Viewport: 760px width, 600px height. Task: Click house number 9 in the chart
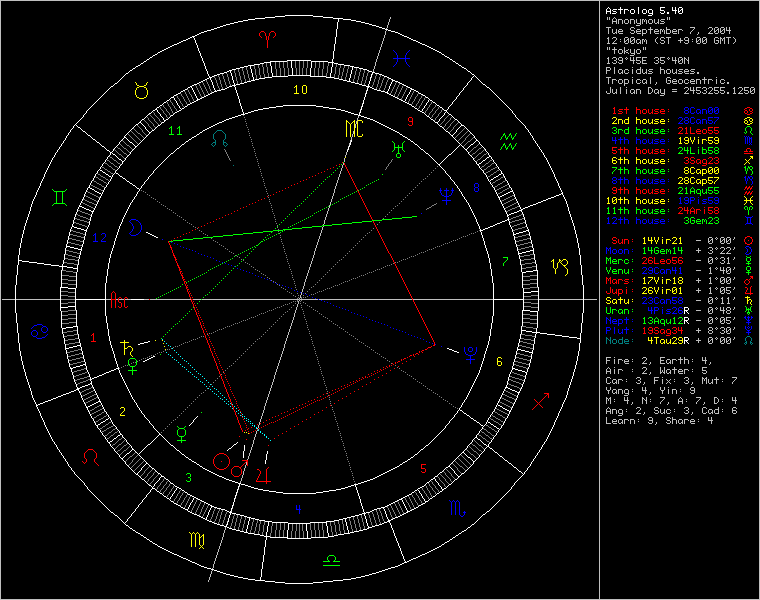(411, 122)
